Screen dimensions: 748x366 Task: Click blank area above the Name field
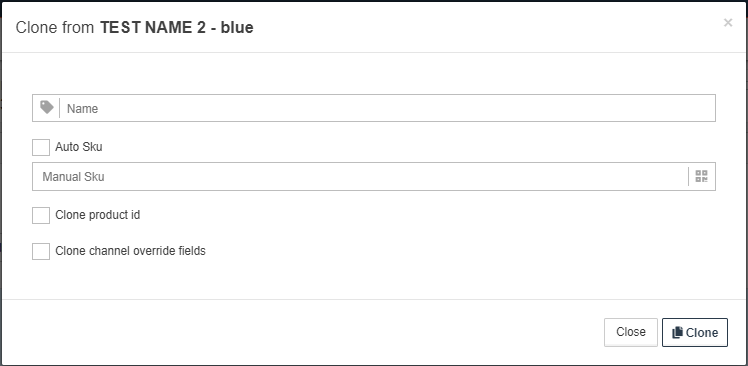(374, 73)
